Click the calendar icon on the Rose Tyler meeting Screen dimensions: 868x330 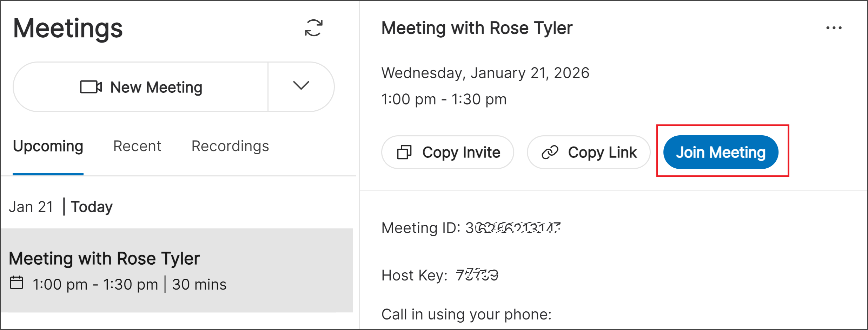pyautogui.click(x=17, y=283)
